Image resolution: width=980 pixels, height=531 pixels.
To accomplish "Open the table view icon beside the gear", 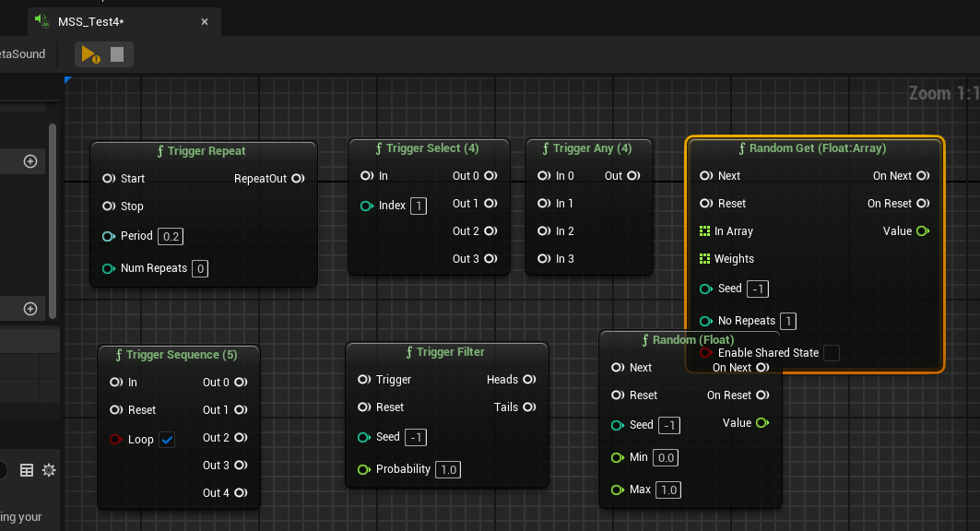I will click(x=27, y=470).
